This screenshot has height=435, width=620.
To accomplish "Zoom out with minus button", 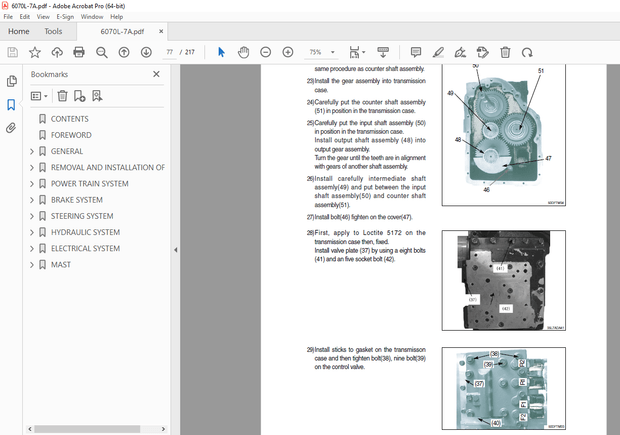I will [x=266, y=52].
